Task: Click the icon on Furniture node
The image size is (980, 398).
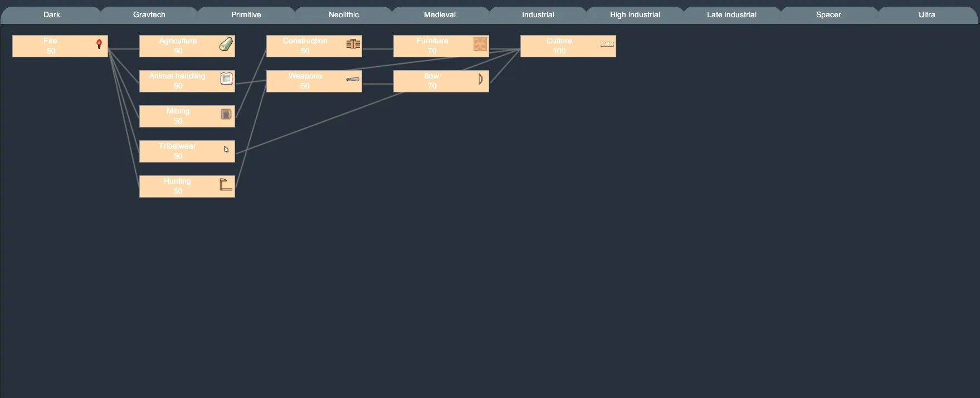Action: (x=480, y=44)
